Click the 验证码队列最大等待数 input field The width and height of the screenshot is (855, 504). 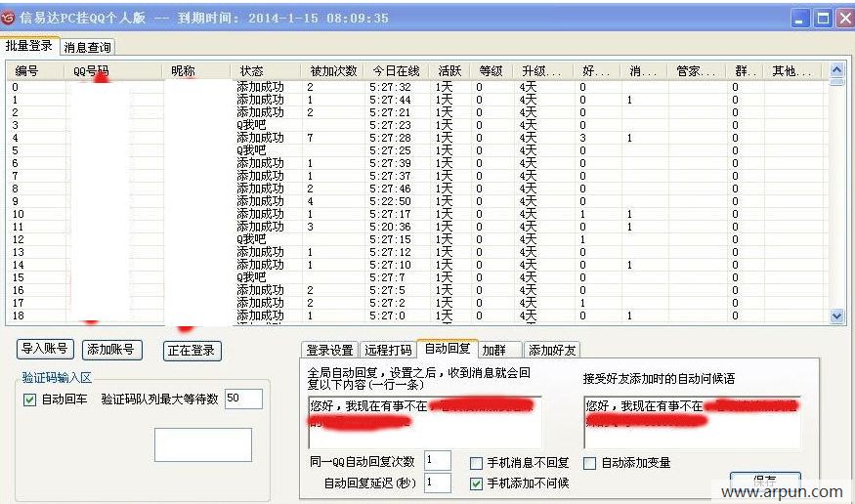[243, 399]
